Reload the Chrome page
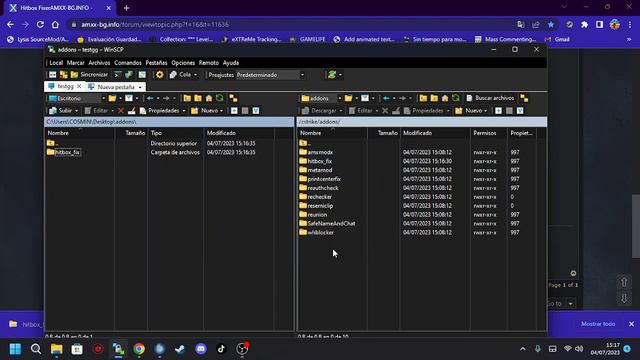 point(40,24)
